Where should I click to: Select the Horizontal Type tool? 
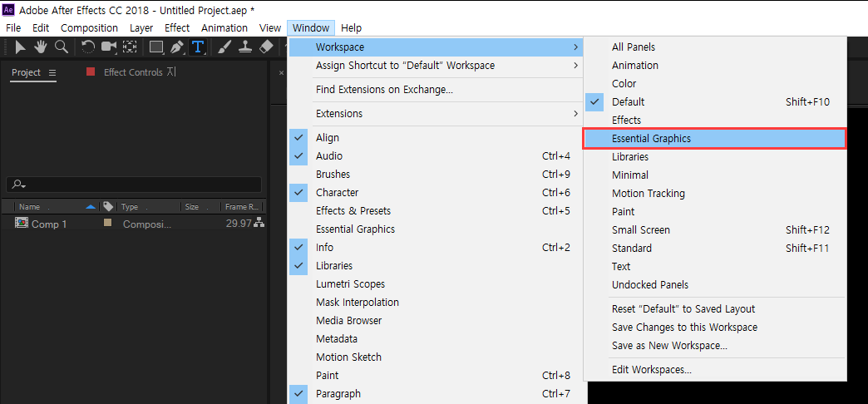tap(198, 47)
